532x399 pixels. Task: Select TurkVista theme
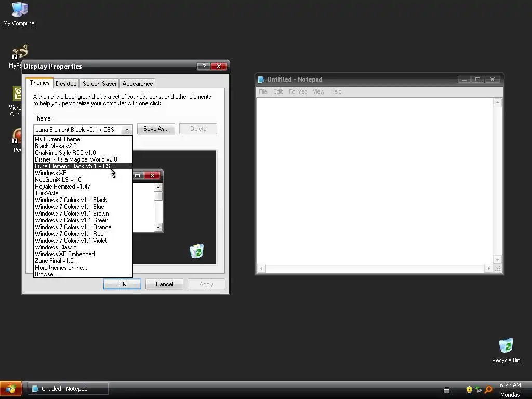point(83,193)
